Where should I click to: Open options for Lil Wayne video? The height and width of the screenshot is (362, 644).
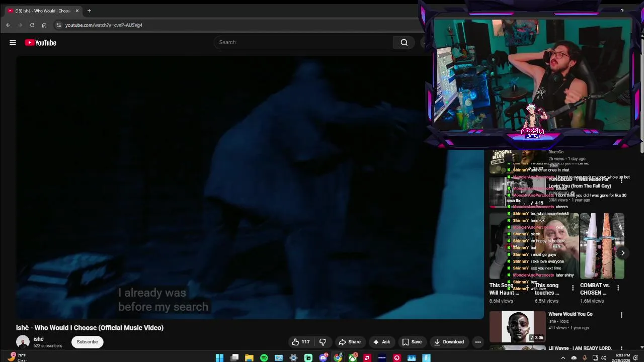coord(621,348)
